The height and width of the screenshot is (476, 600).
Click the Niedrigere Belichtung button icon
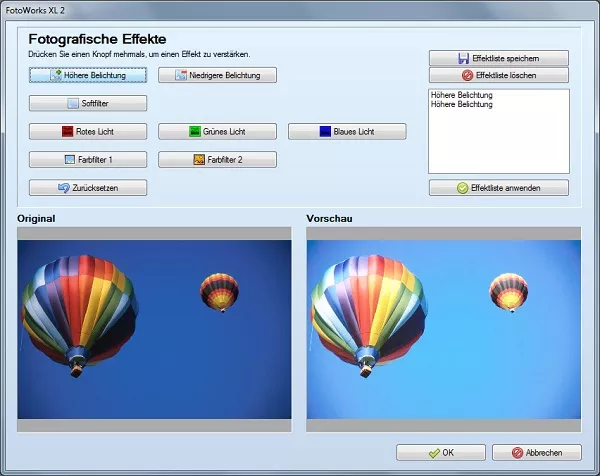tap(181, 75)
